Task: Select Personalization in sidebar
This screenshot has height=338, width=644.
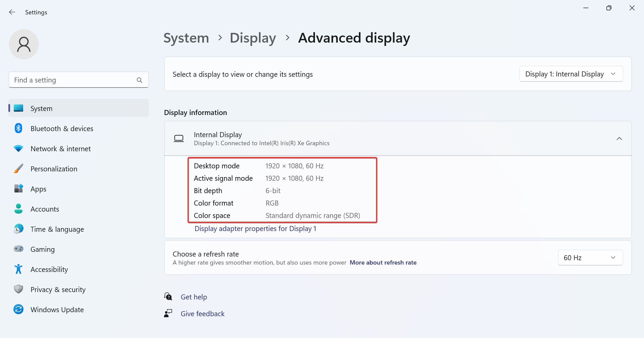Action: pos(78,169)
